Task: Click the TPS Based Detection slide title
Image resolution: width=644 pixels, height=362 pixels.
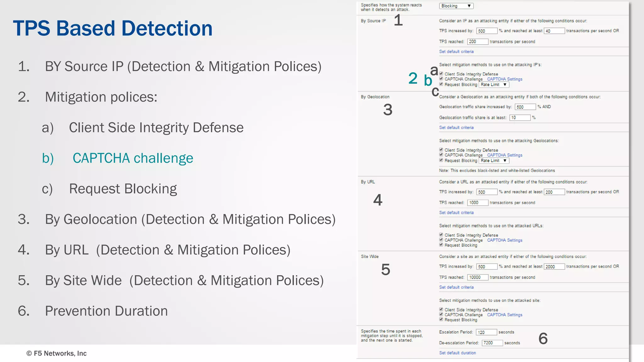Action: pos(113,28)
